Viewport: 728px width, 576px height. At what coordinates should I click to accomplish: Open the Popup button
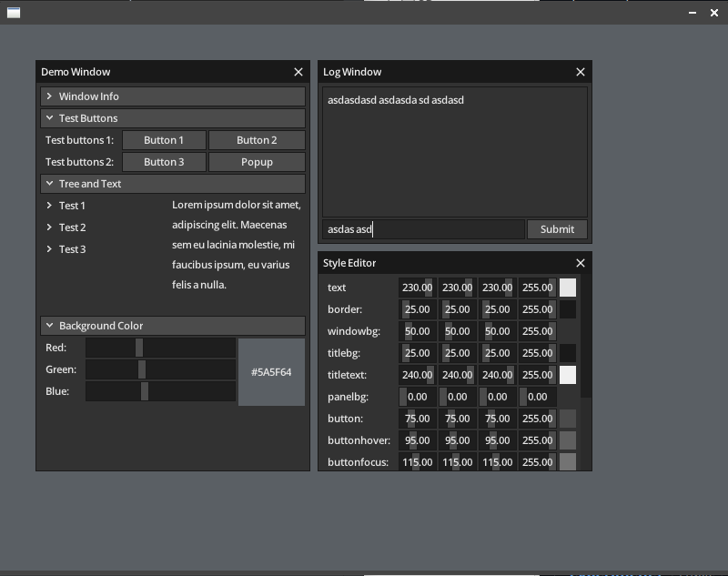tap(257, 162)
